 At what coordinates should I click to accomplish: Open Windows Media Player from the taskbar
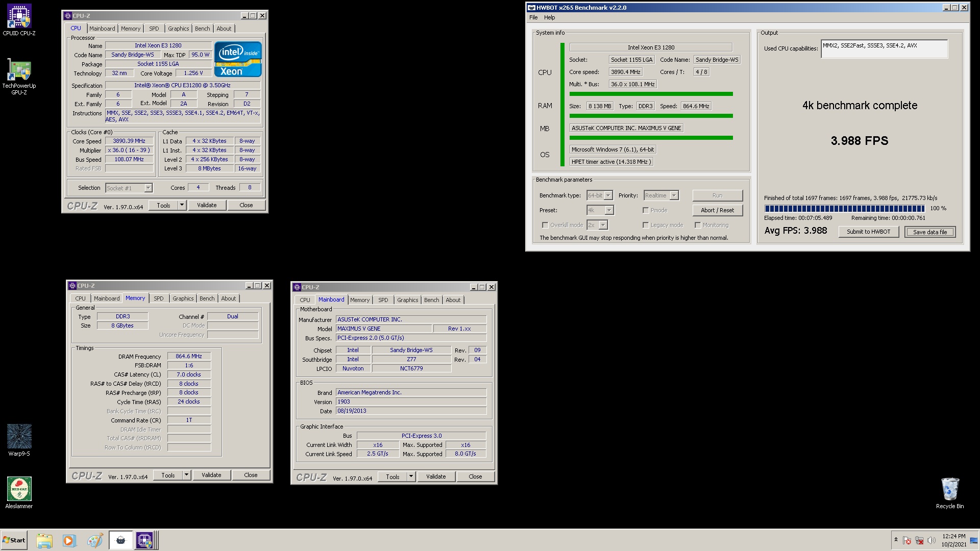pos(69,540)
